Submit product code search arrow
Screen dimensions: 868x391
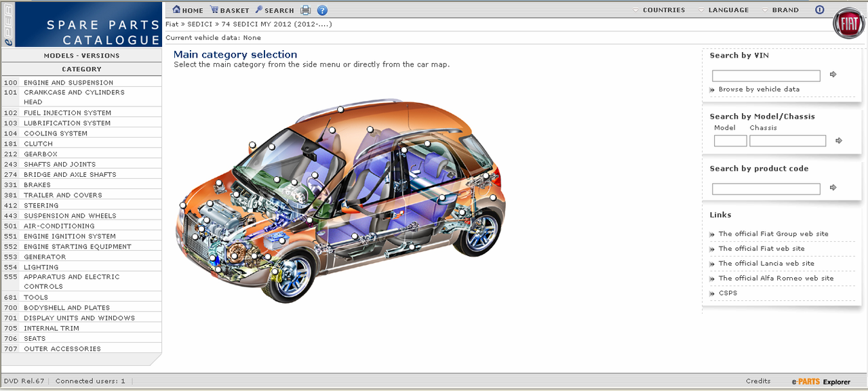tap(833, 188)
